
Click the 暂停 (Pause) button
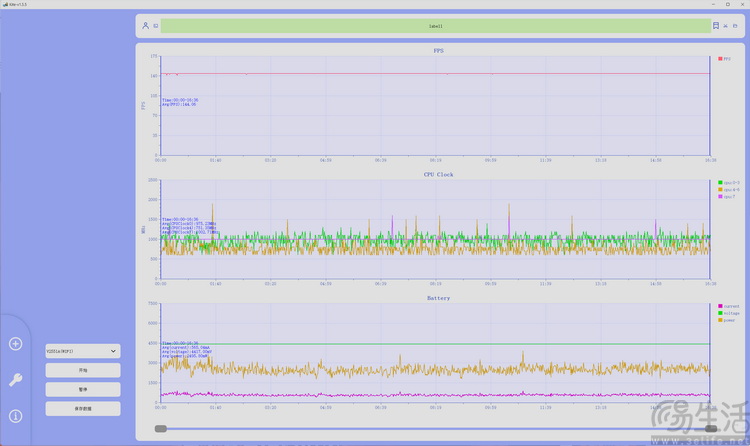(83, 389)
